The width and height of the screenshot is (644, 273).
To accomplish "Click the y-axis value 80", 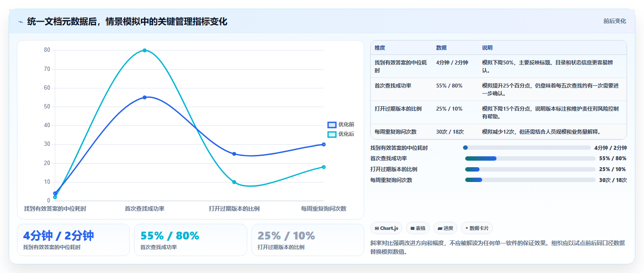I will 47,50.
